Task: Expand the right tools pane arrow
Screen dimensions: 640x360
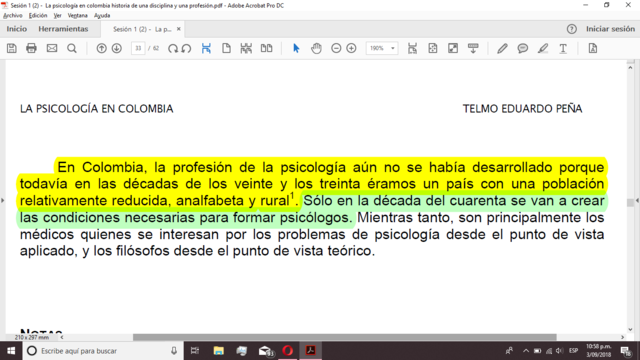Action: (x=637, y=200)
